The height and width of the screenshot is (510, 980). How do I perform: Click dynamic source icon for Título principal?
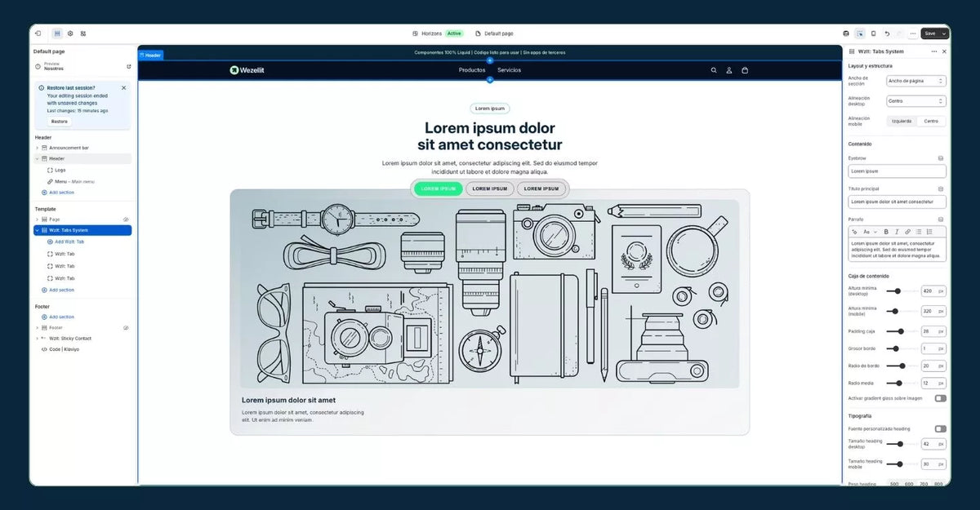tap(941, 188)
